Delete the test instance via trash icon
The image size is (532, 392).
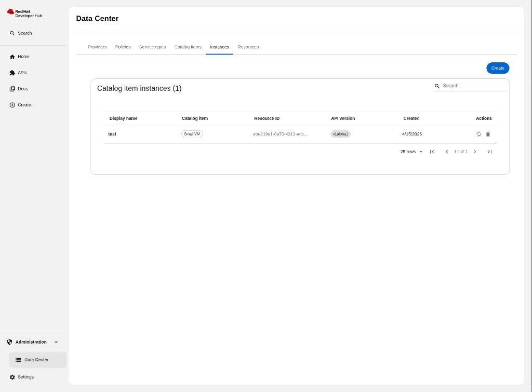pos(488,134)
